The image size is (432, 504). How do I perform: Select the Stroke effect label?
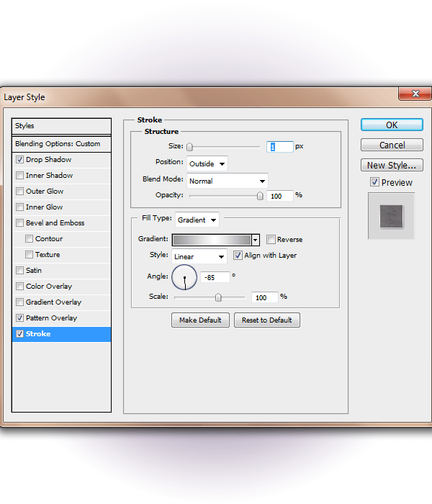pos(38,333)
